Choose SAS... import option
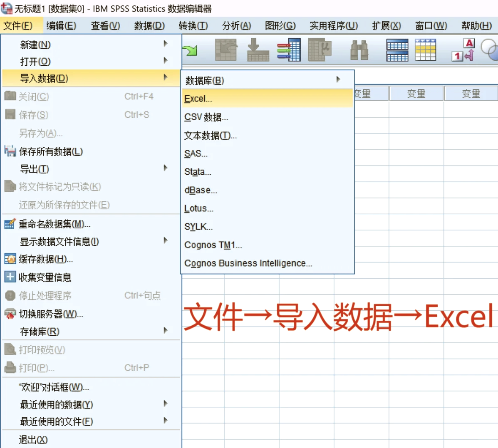 [x=268, y=153]
